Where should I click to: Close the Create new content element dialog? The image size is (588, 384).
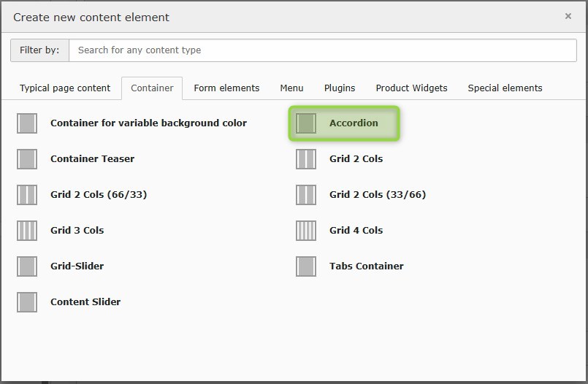[568, 16]
